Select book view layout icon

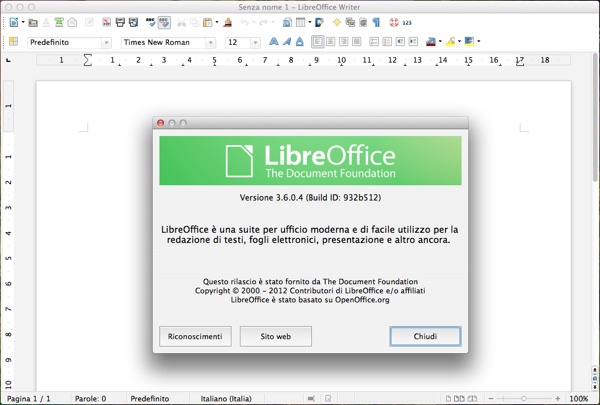click(x=473, y=399)
